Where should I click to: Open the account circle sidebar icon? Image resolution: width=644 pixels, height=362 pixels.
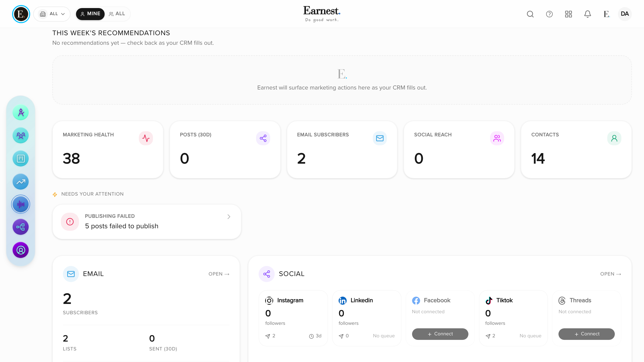pyautogui.click(x=21, y=250)
